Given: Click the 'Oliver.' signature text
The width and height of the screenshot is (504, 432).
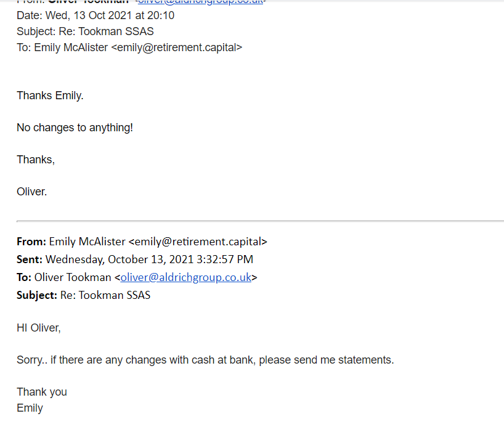Looking at the screenshot, I should tap(32, 192).
